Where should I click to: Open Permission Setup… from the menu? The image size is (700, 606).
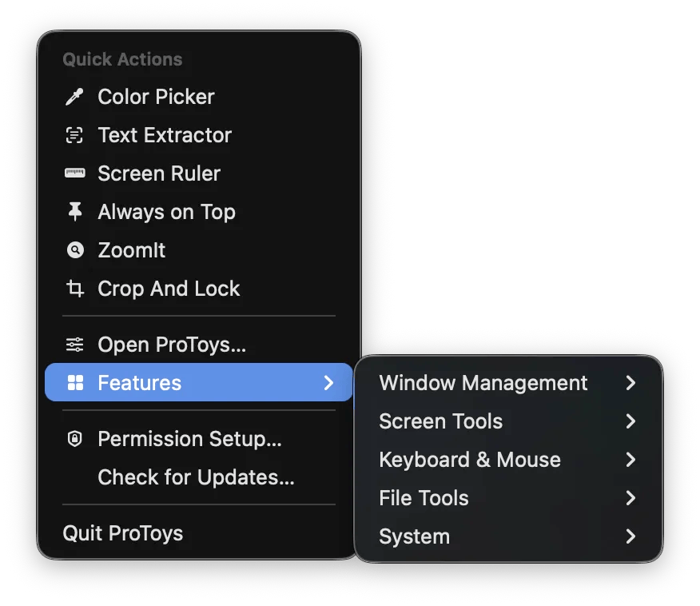coord(199,439)
